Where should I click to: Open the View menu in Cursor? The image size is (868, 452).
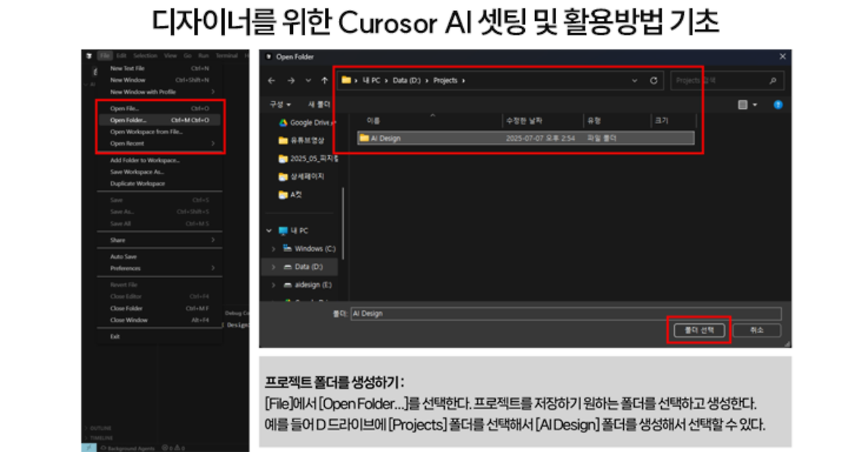[x=170, y=56]
